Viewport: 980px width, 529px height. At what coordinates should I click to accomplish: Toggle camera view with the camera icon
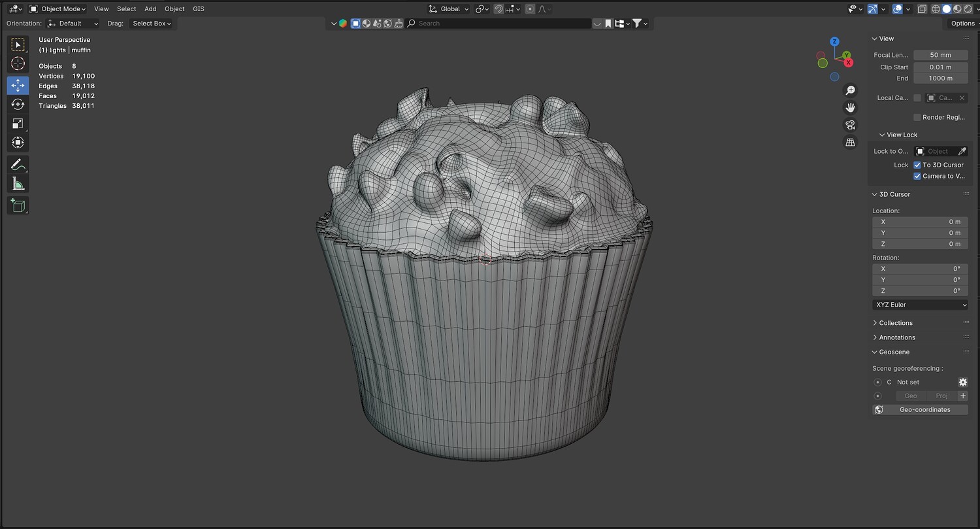pos(850,125)
